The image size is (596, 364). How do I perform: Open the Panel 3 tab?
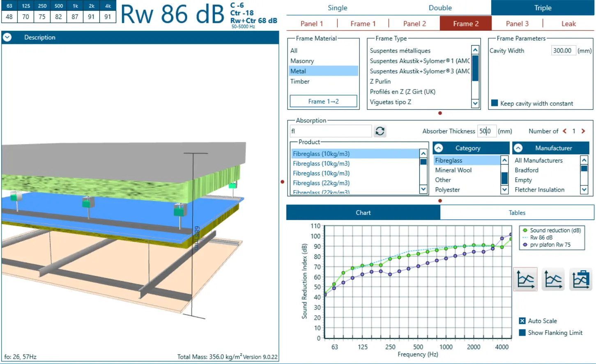517,24
